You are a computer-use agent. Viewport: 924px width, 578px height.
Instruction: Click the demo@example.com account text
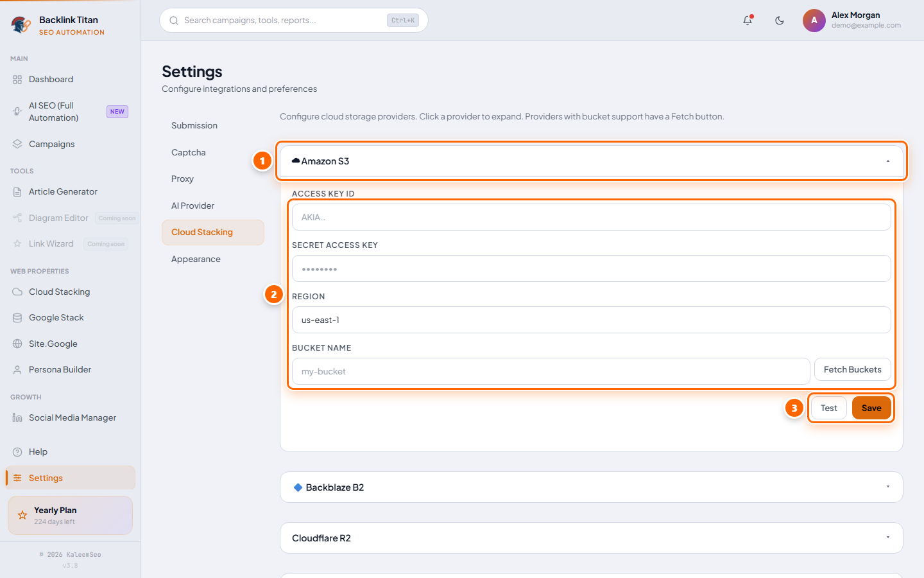coord(866,26)
